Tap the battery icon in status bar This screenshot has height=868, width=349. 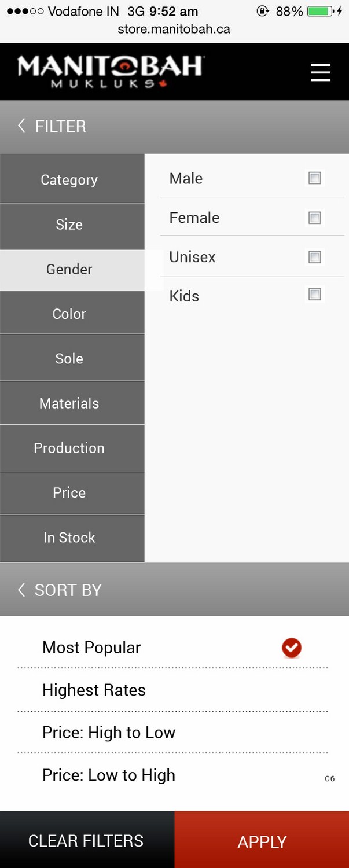(x=320, y=11)
